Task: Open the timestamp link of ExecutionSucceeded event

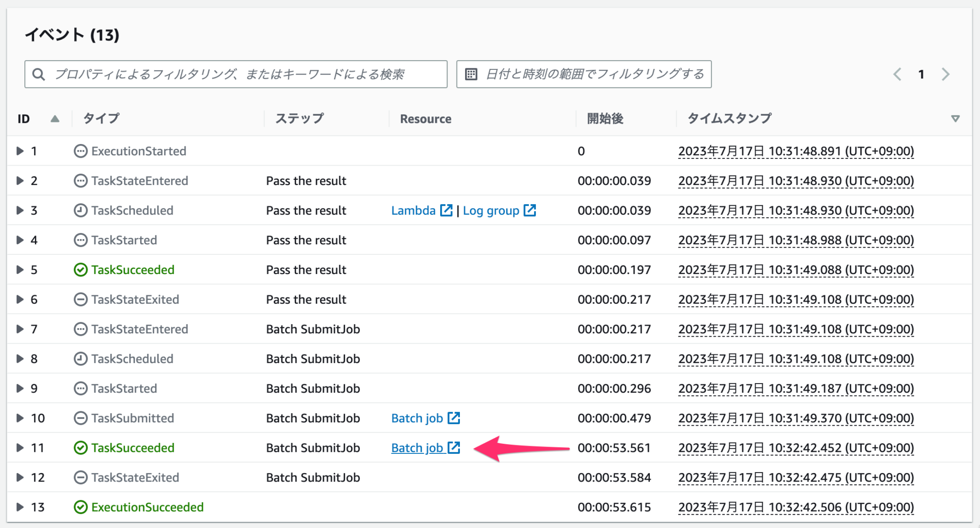Action: tap(796, 507)
